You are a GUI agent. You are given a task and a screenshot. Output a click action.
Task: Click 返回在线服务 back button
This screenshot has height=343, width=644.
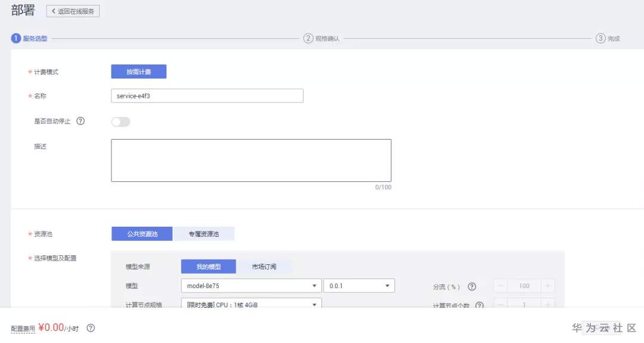pos(73,11)
